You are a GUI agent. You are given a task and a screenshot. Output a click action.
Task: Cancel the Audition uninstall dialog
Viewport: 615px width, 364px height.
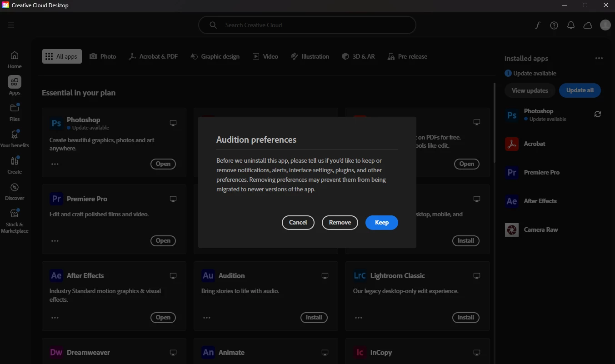coord(298,222)
